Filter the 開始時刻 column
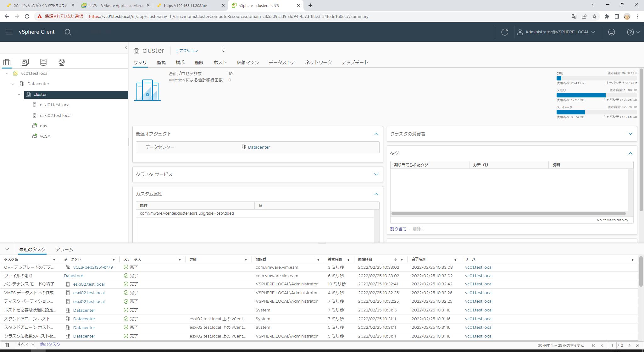This screenshot has height=352, width=644. point(402,260)
